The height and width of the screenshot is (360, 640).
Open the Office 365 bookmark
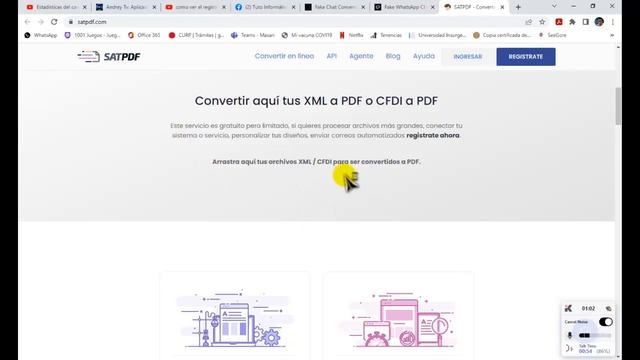coord(144,36)
